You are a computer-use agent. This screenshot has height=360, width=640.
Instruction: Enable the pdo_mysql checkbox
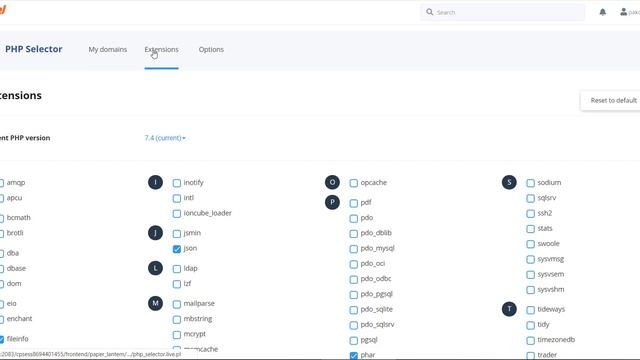pyautogui.click(x=353, y=249)
